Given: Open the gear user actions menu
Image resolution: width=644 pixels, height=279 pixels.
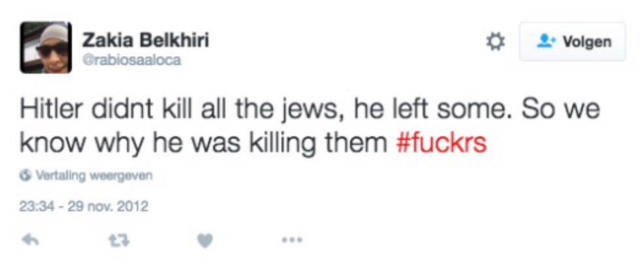Looking at the screenshot, I should 496,42.
